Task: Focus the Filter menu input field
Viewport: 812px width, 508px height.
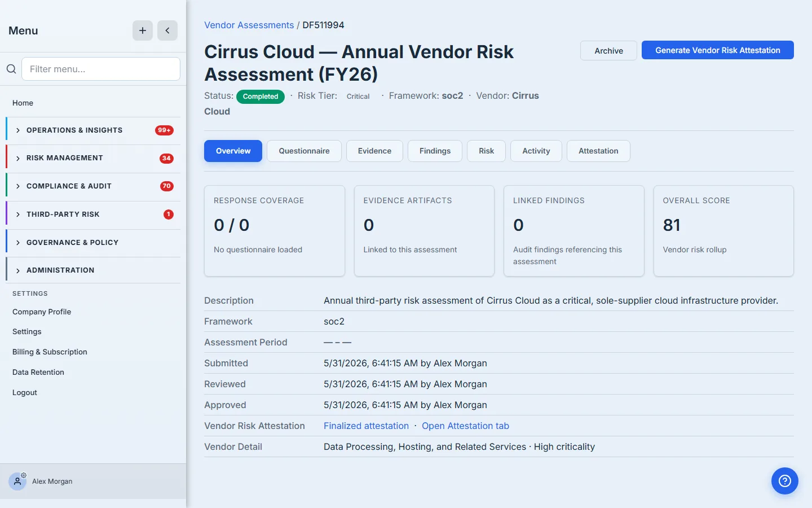Action: pos(101,69)
